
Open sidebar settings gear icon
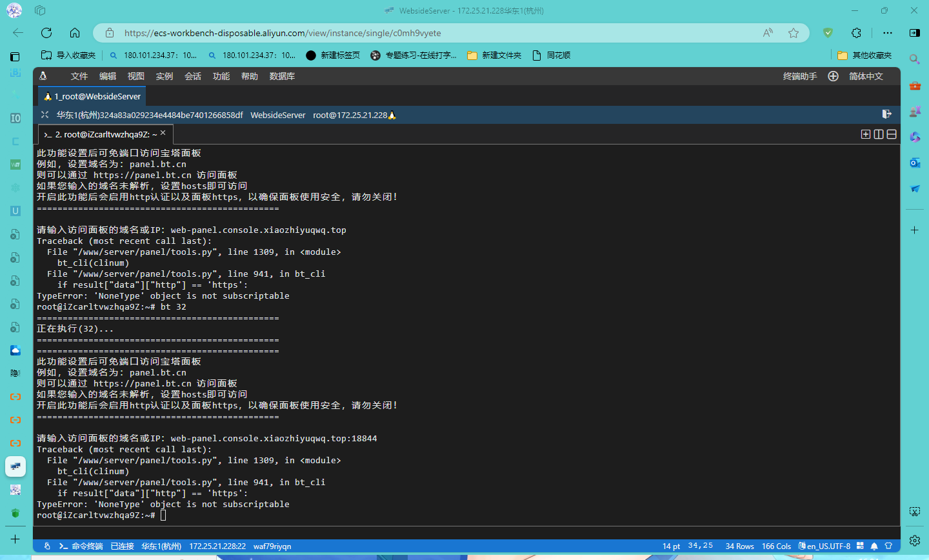[x=915, y=540]
